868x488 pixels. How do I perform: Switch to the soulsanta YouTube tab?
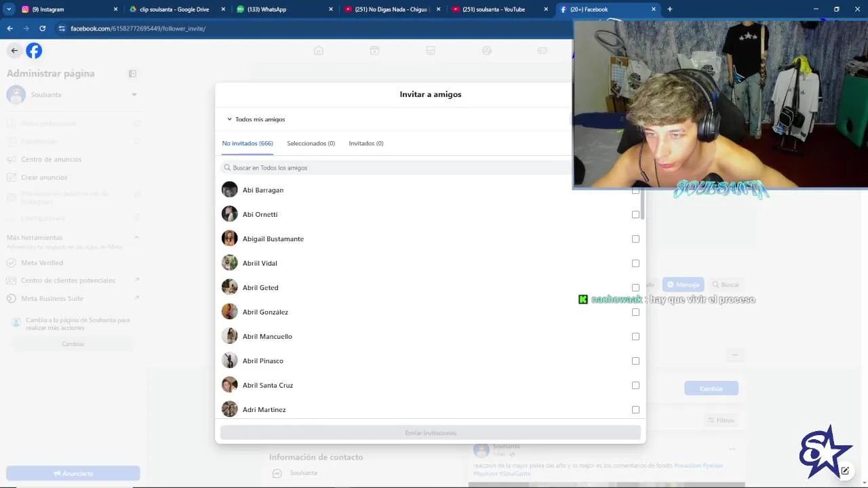(x=500, y=9)
